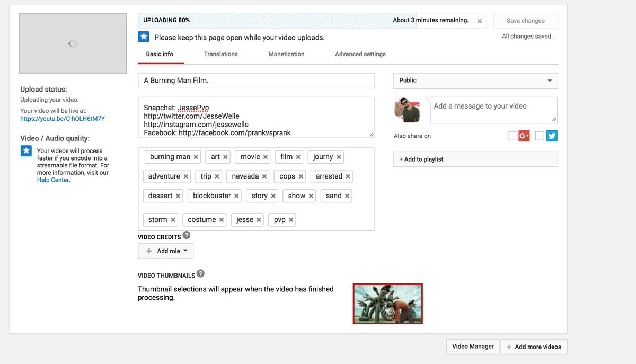Open the Monetization tab

(286, 54)
